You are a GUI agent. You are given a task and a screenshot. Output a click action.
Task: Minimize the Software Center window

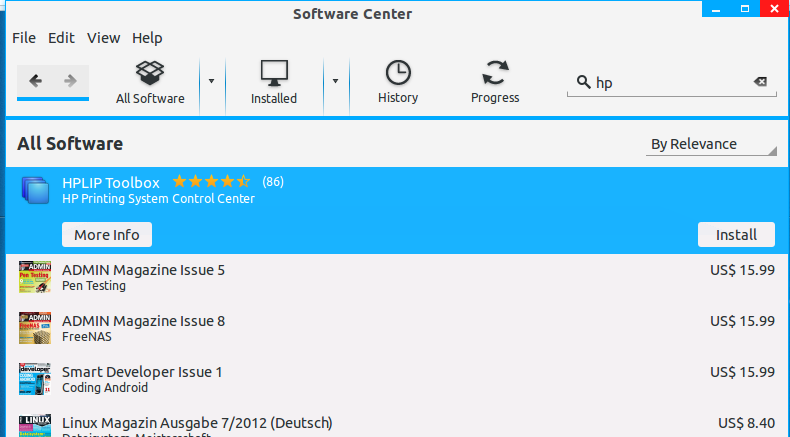(716, 9)
